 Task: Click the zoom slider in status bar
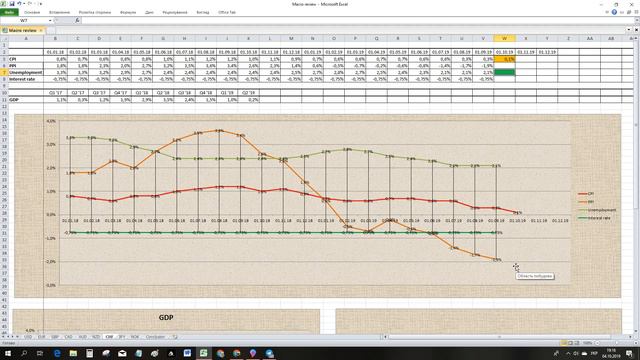(616, 343)
